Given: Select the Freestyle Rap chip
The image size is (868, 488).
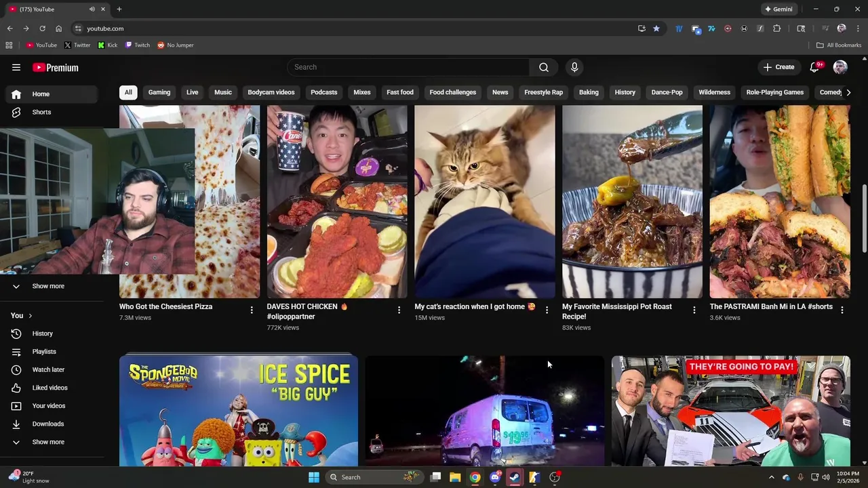Looking at the screenshot, I should click(x=543, y=92).
